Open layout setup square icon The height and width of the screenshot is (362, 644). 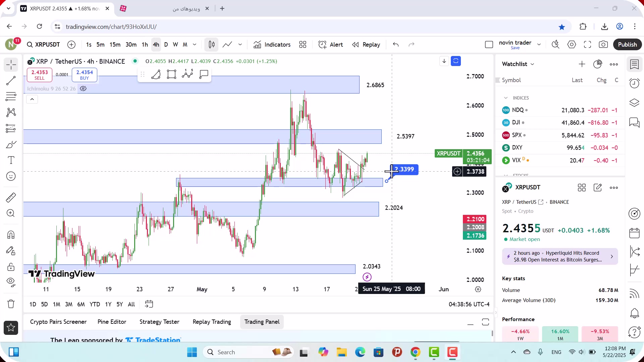(489, 45)
